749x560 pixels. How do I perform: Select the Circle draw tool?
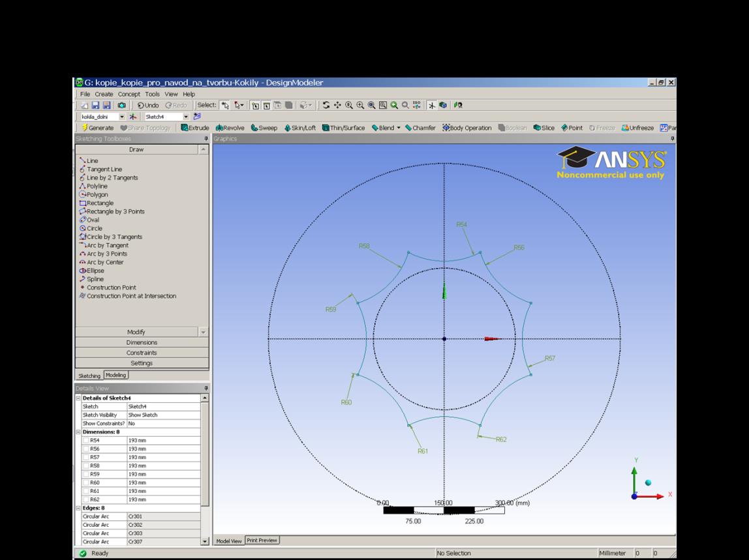pos(91,228)
